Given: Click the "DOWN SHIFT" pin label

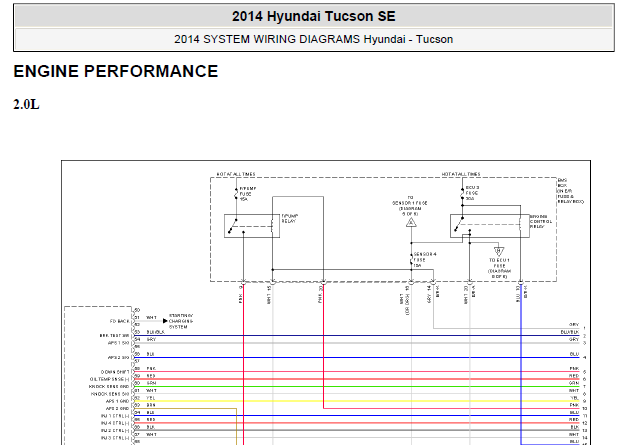Looking at the screenshot, I should coord(115,372).
